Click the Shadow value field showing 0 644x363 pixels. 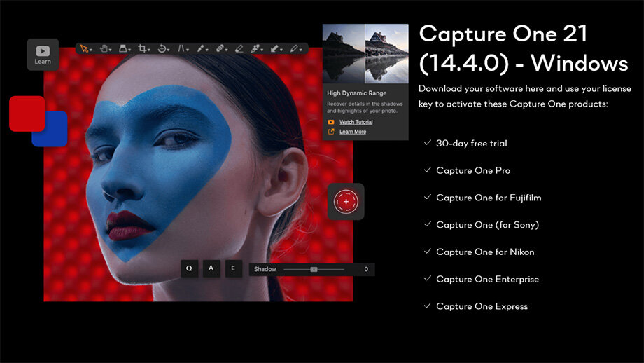pyautogui.click(x=366, y=269)
